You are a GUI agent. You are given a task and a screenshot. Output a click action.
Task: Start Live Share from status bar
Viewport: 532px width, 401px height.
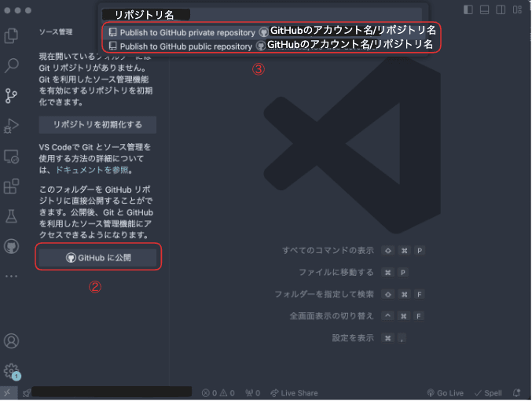[294, 393]
